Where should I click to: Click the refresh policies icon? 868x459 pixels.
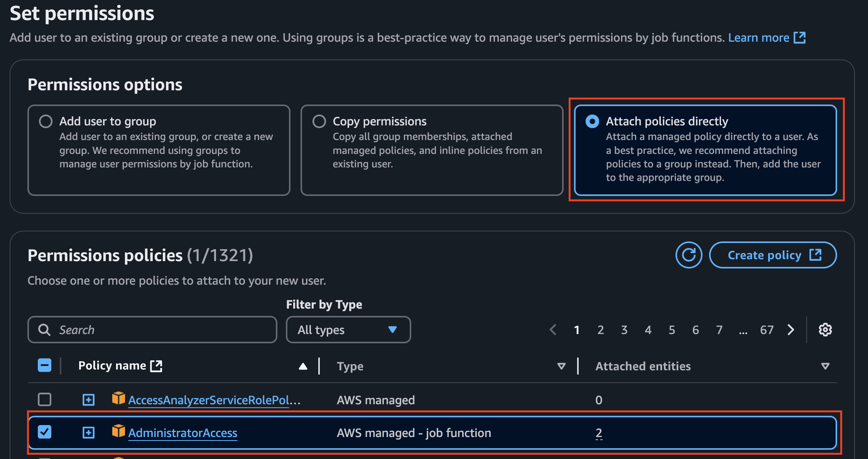click(689, 255)
